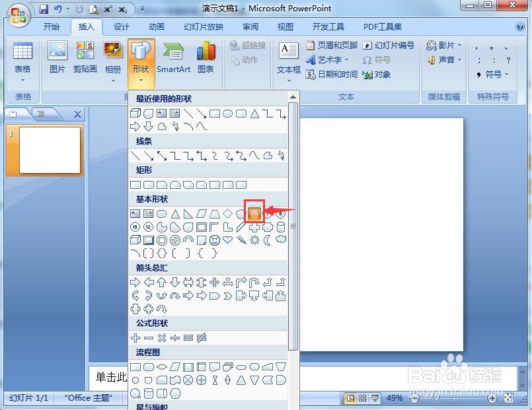The width and height of the screenshot is (532, 410).
Task: Select slide 1 thumbnail
Action: click(x=50, y=150)
